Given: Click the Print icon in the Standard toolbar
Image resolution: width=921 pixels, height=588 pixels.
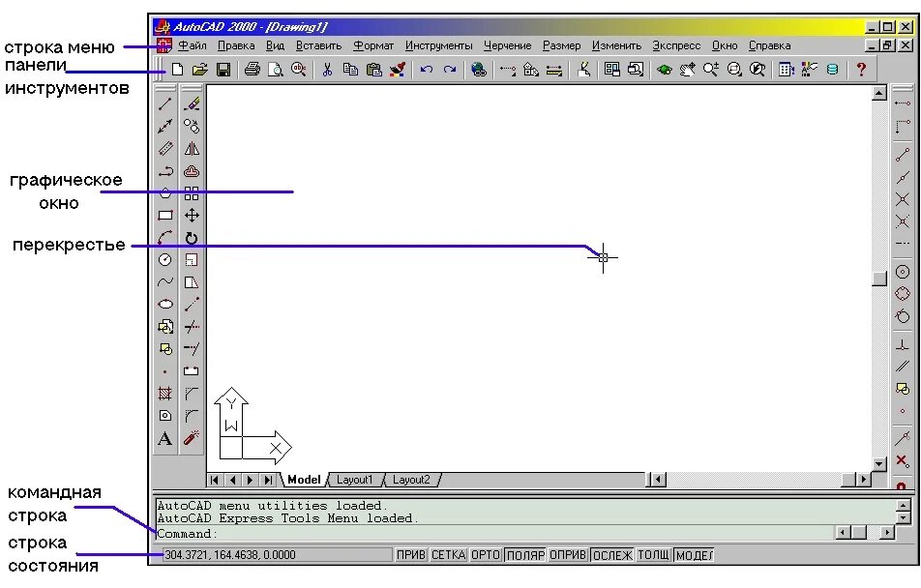Looking at the screenshot, I should 252,70.
